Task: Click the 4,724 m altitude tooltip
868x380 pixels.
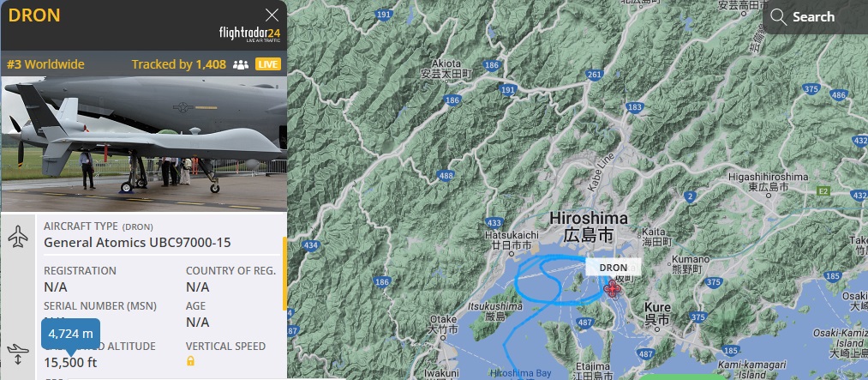Action: tap(70, 334)
